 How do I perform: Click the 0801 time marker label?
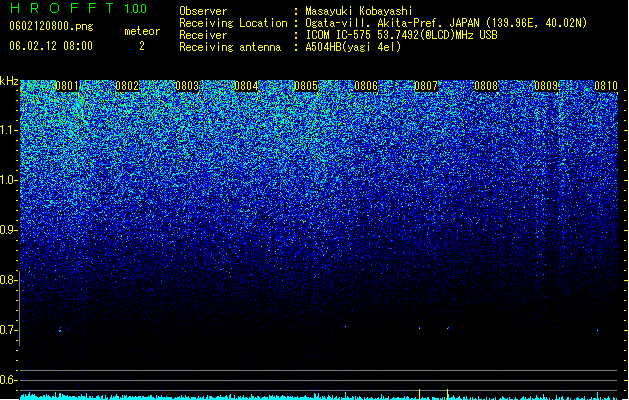tap(67, 86)
